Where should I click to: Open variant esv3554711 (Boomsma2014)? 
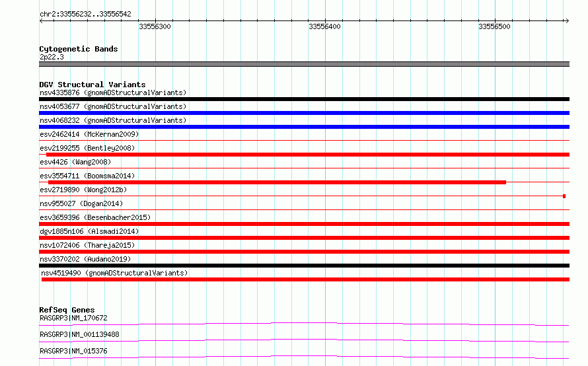[x=87, y=176]
